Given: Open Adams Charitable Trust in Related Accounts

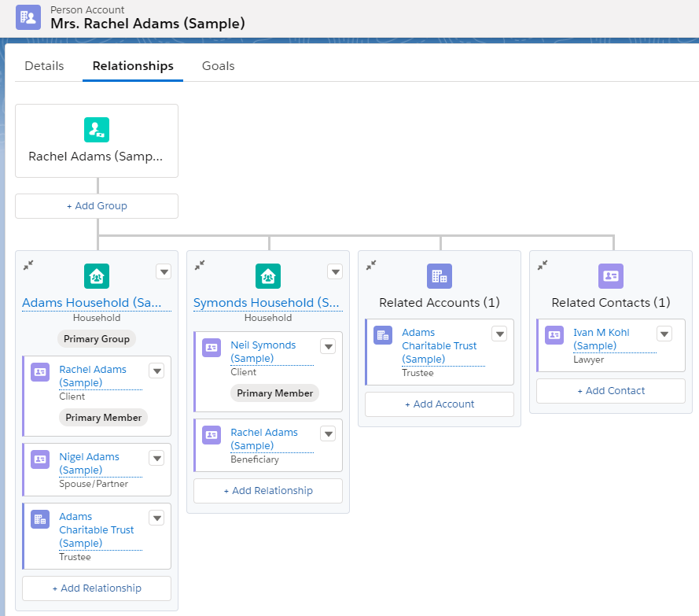Looking at the screenshot, I should (439, 345).
